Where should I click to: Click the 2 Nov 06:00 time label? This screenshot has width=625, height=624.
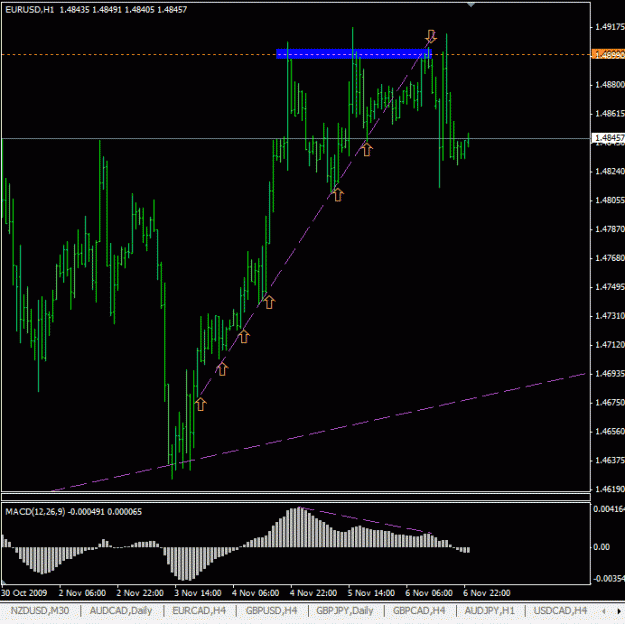pyautogui.click(x=82, y=593)
